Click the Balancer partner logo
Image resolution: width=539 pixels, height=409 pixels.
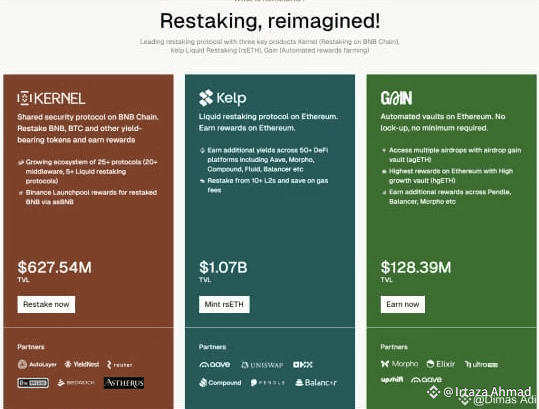point(316,383)
